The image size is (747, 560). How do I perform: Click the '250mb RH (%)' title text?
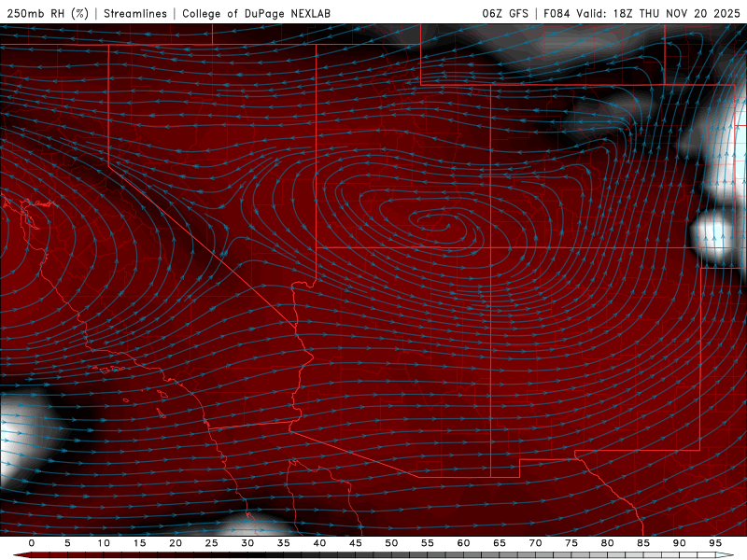coord(49,13)
